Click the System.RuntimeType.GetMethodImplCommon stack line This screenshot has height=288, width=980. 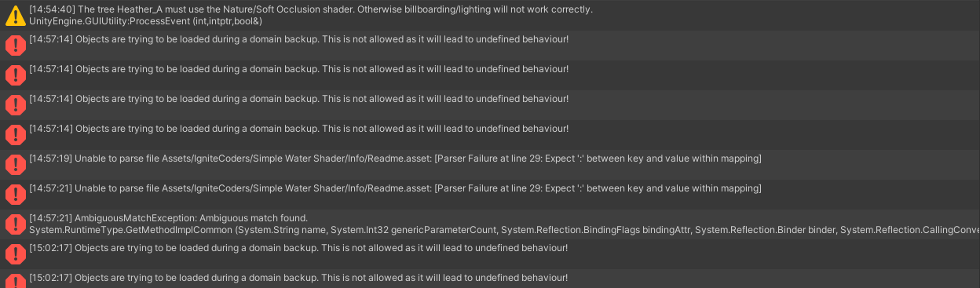coord(504,229)
